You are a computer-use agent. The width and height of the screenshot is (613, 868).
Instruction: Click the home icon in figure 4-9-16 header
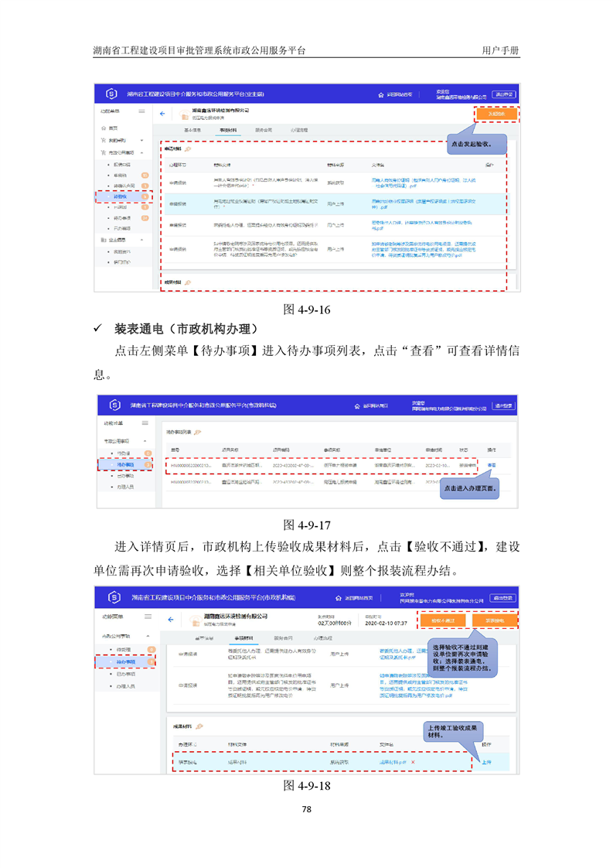click(x=380, y=95)
